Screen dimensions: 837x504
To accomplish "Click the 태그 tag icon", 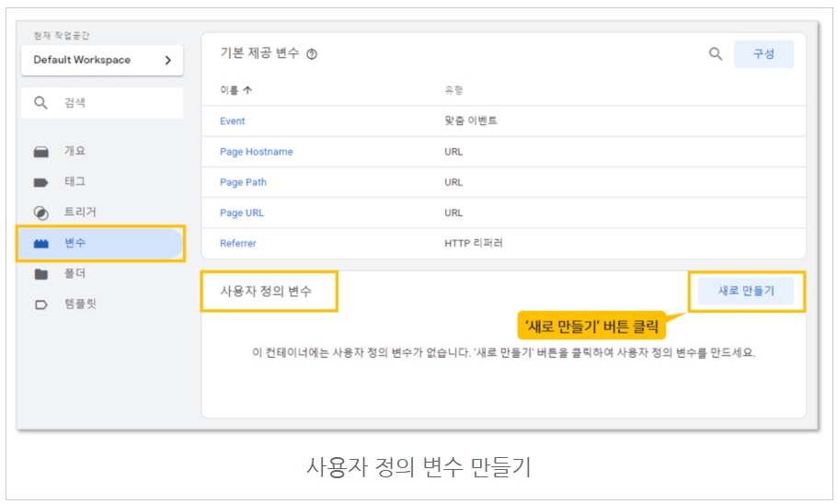I will (x=41, y=182).
